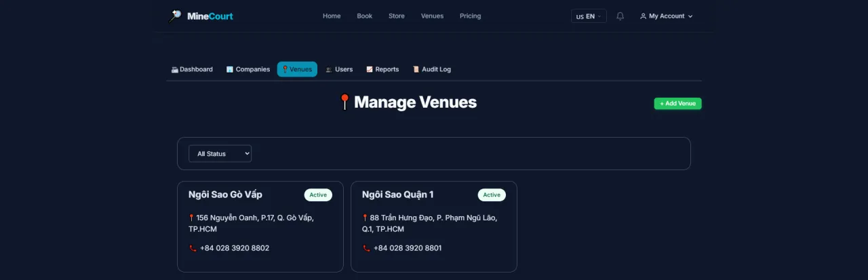
Task: Click the Active badge on Ngôi Sao Quận 1
Action: pos(492,195)
